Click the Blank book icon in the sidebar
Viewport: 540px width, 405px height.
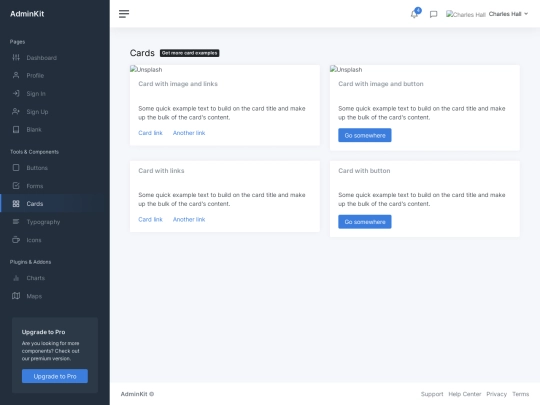click(x=16, y=129)
